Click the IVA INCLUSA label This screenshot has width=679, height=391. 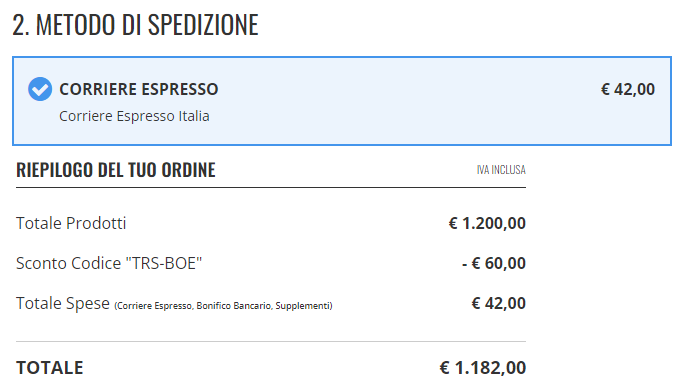501,170
